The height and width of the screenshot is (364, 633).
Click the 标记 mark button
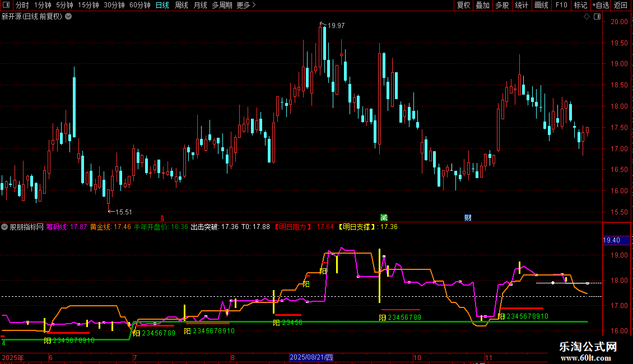pos(580,5)
